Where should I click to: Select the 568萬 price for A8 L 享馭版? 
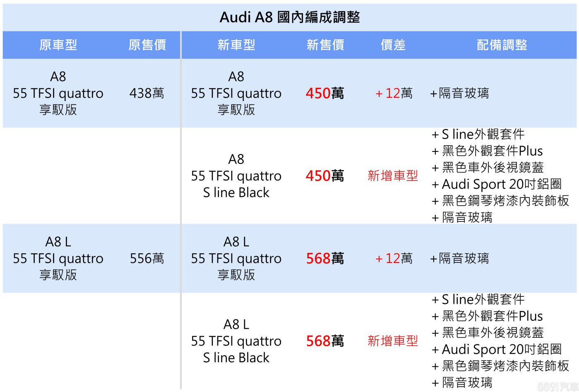pyautogui.click(x=325, y=258)
